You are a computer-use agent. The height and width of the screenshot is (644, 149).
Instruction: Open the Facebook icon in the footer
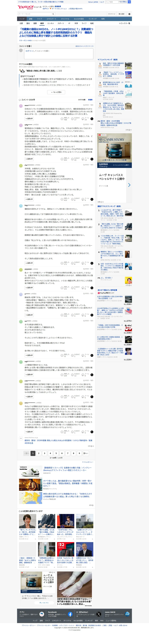70,614
